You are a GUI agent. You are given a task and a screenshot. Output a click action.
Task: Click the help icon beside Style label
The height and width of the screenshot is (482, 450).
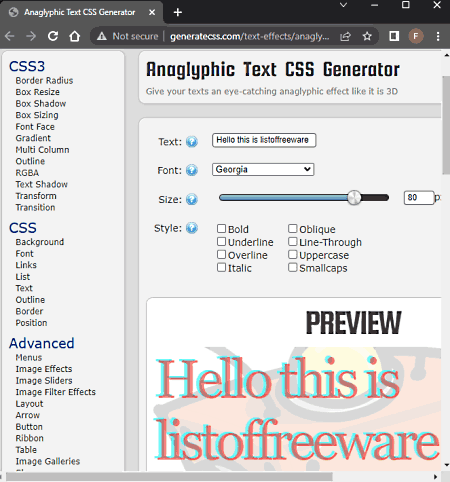(x=192, y=228)
